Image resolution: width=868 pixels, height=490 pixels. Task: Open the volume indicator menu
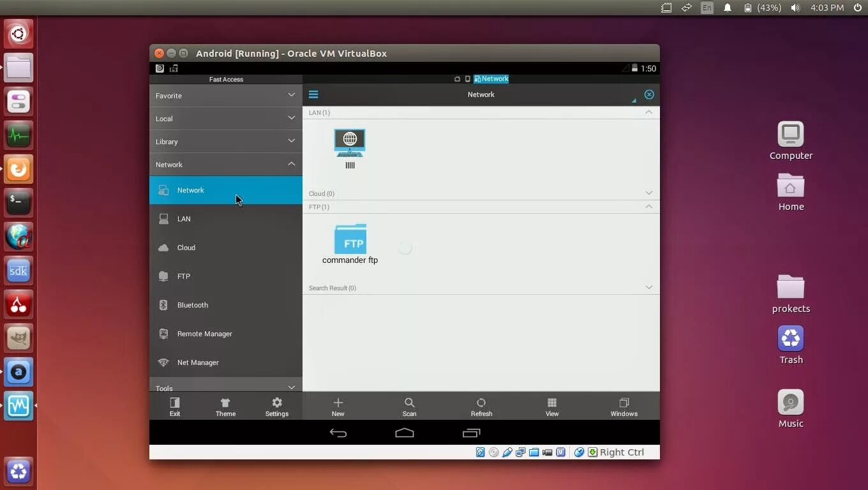pyautogui.click(x=795, y=8)
